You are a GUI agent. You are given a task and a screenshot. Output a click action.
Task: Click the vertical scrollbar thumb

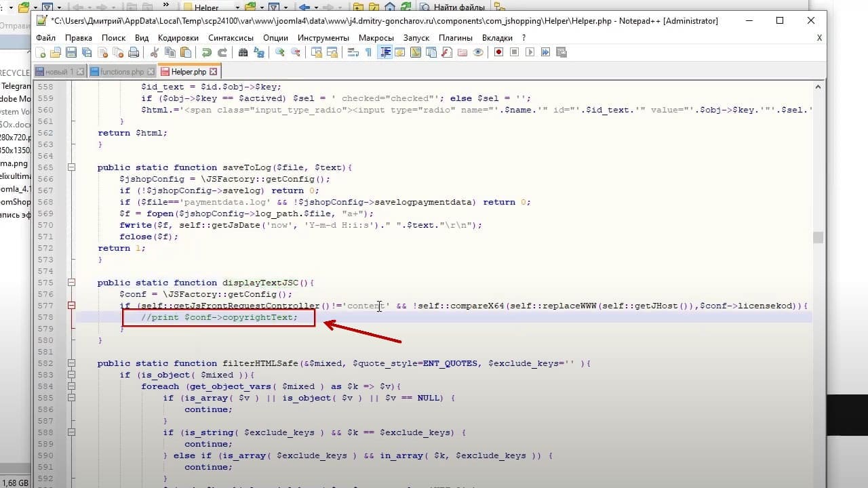(x=818, y=237)
